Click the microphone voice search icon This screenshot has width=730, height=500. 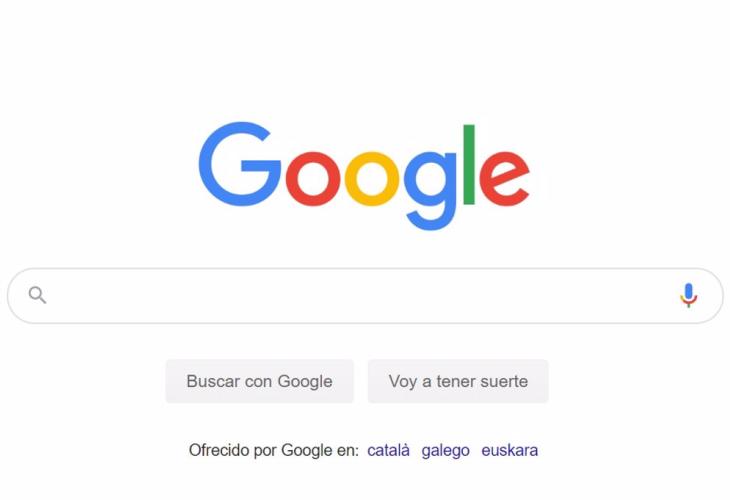tap(688, 295)
